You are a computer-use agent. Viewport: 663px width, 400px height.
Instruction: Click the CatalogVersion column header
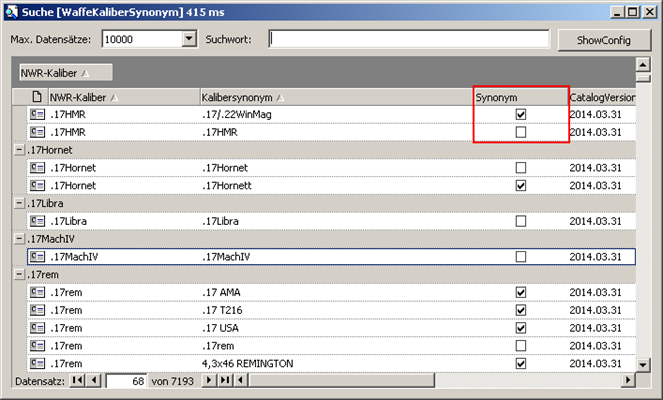[x=600, y=97]
